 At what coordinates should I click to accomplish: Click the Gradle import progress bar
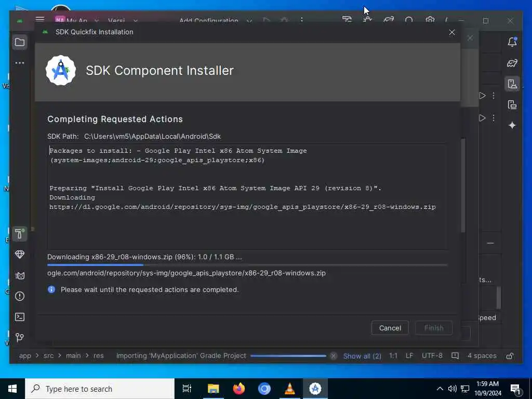[288, 356]
